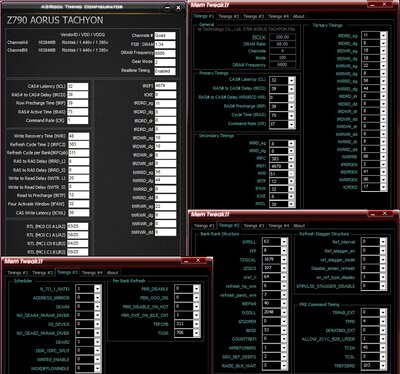400x374 pixels.
Task: Open About tab in the Primary Timings window
Action: pyautogui.click(x=298, y=16)
